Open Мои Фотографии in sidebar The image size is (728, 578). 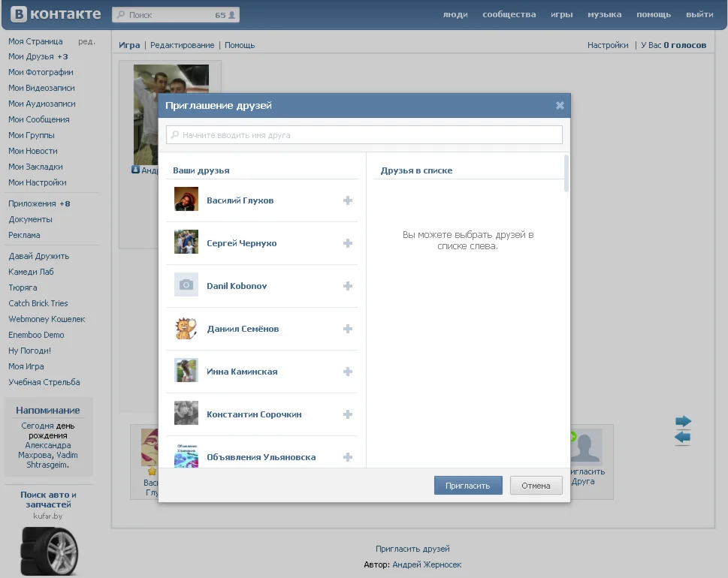click(x=41, y=72)
